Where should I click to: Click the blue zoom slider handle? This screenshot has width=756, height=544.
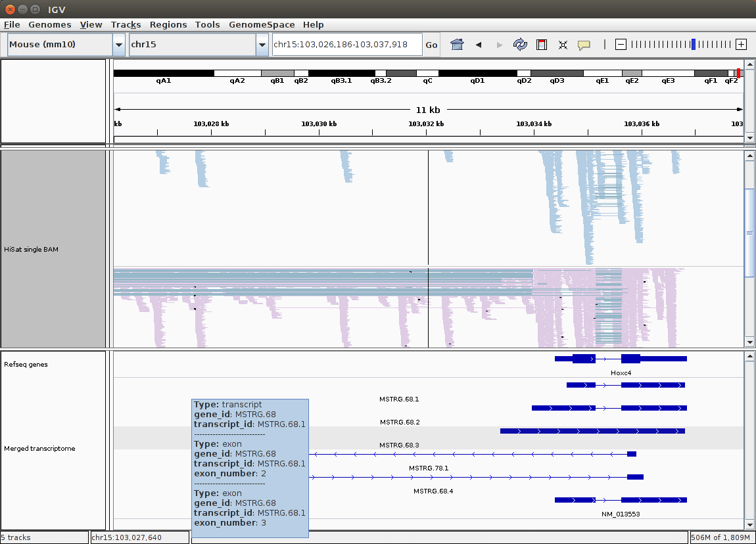tap(693, 45)
